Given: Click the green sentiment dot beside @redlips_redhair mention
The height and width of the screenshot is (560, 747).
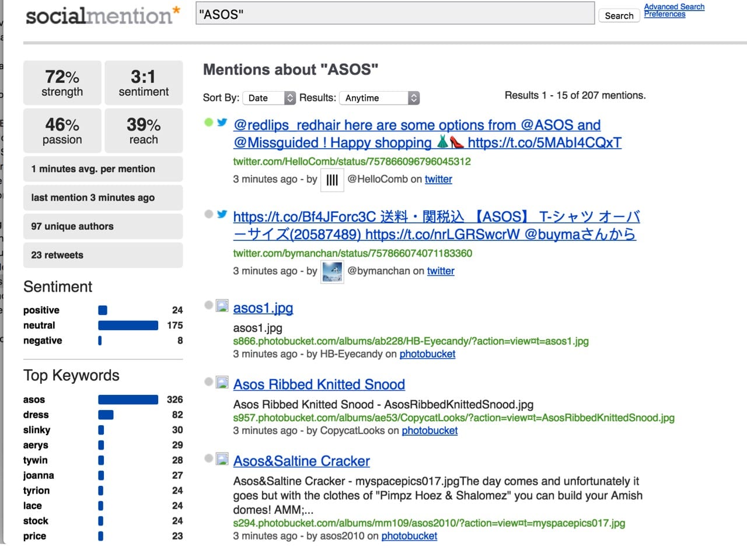Looking at the screenshot, I should pos(208,123).
